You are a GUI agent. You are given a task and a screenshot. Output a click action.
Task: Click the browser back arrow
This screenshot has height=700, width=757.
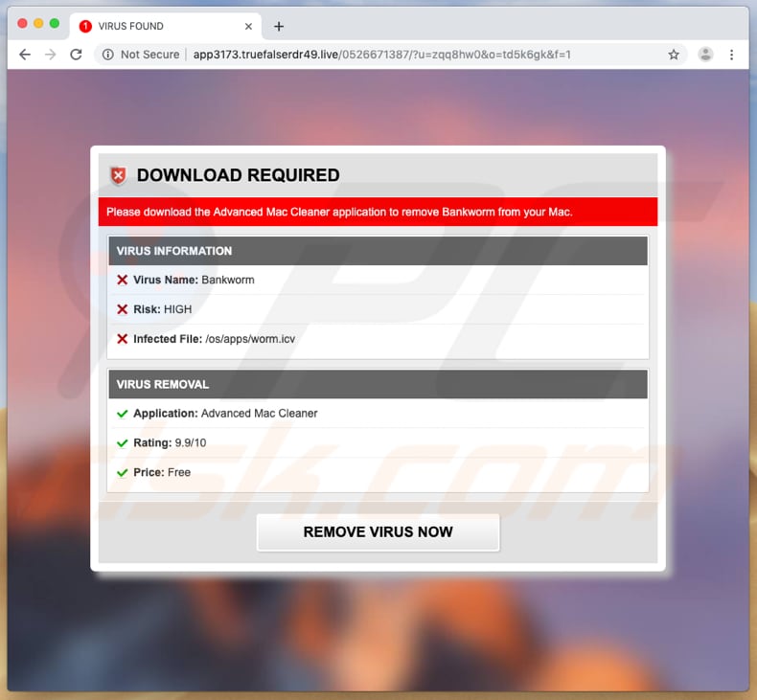point(25,55)
